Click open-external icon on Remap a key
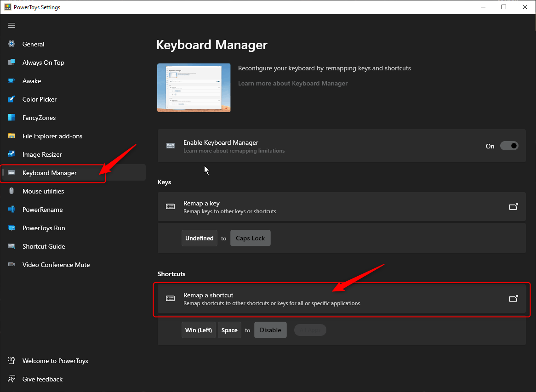536x392 pixels. click(513, 207)
